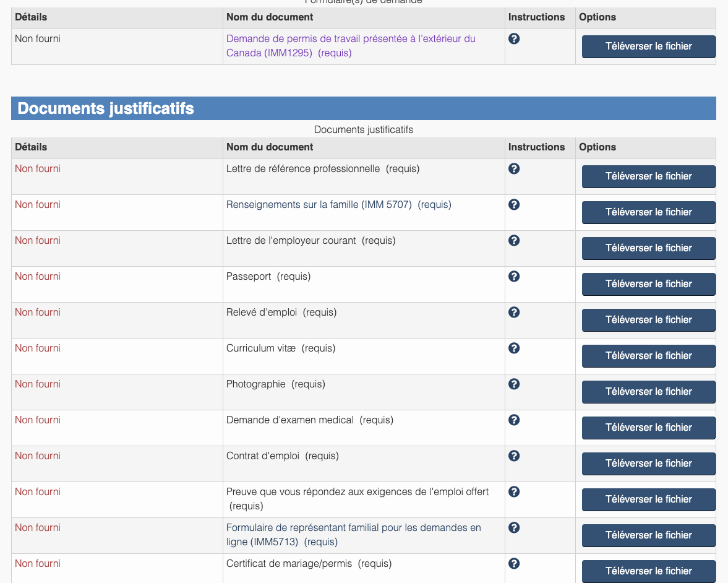Screen dimensions: 728x583
Task: Open instructions icon for Certificat de mariage/permis
Action: coord(514,564)
